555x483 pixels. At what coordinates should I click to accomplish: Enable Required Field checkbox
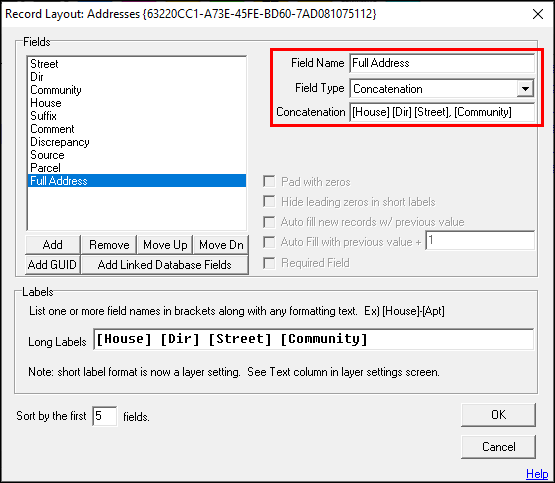269,263
